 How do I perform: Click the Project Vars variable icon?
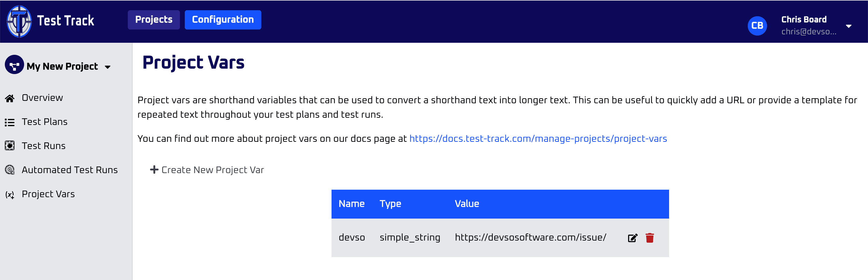(x=10, y=194)
